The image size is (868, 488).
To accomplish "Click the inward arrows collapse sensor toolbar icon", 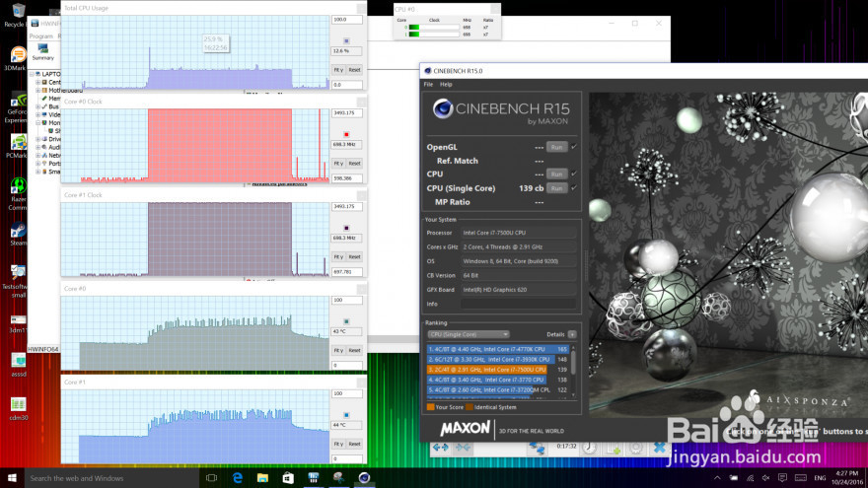I will (x=463, y=447).
